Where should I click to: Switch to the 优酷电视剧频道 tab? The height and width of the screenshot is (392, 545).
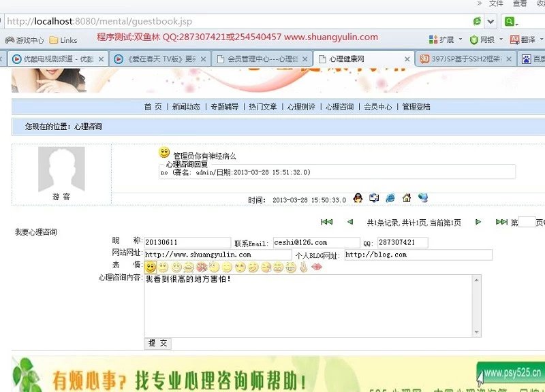click(58, 59)
